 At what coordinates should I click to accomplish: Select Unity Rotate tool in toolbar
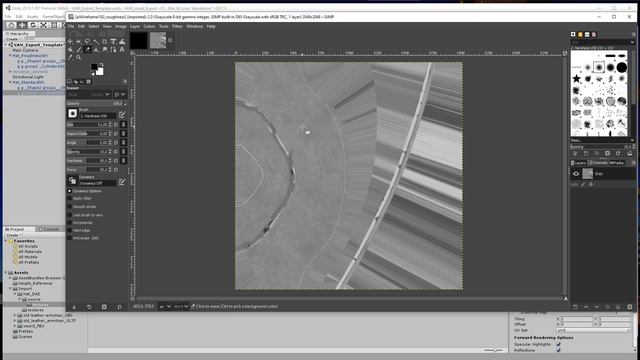[33, 25]
